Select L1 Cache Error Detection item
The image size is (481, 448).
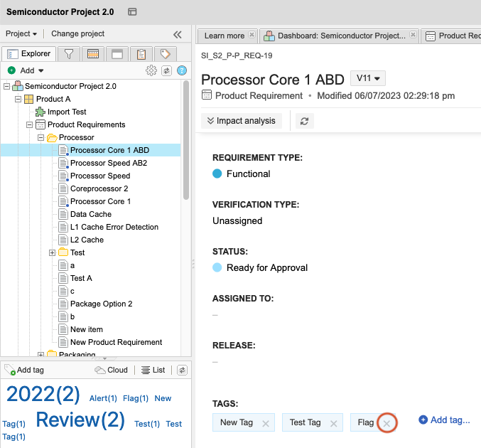pos(114,227)
